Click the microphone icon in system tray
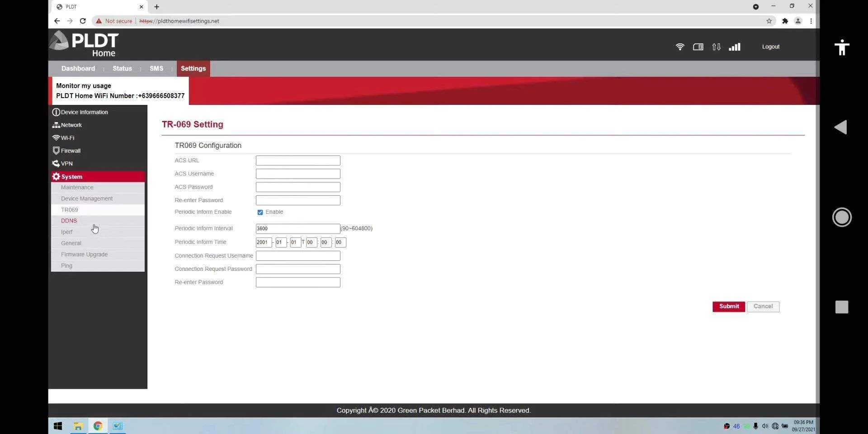 755,426
